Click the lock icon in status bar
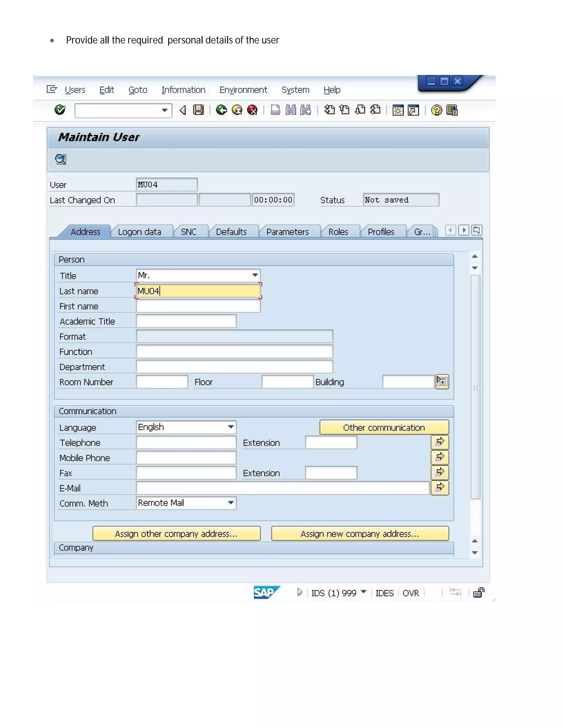 pyautogui.click(x=479, y=592)
